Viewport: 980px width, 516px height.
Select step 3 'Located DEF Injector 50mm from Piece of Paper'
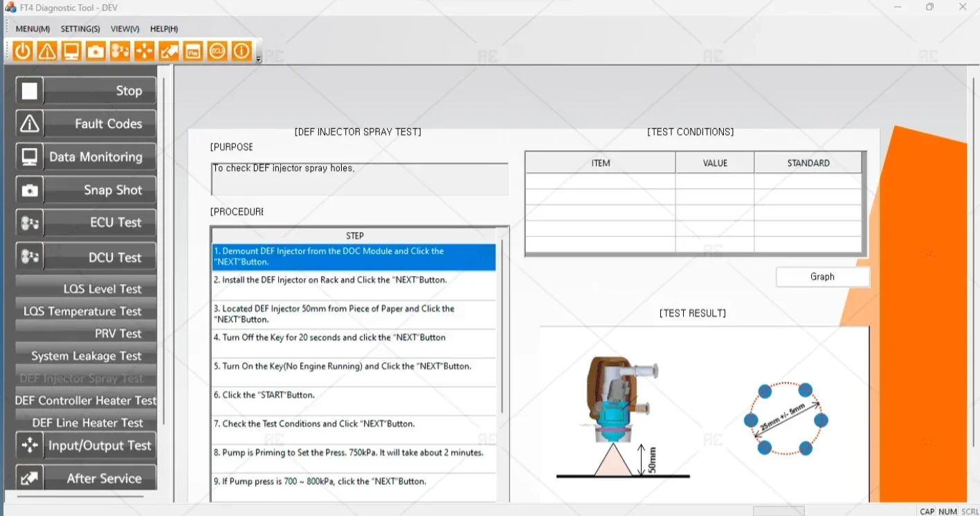(354, 314)
